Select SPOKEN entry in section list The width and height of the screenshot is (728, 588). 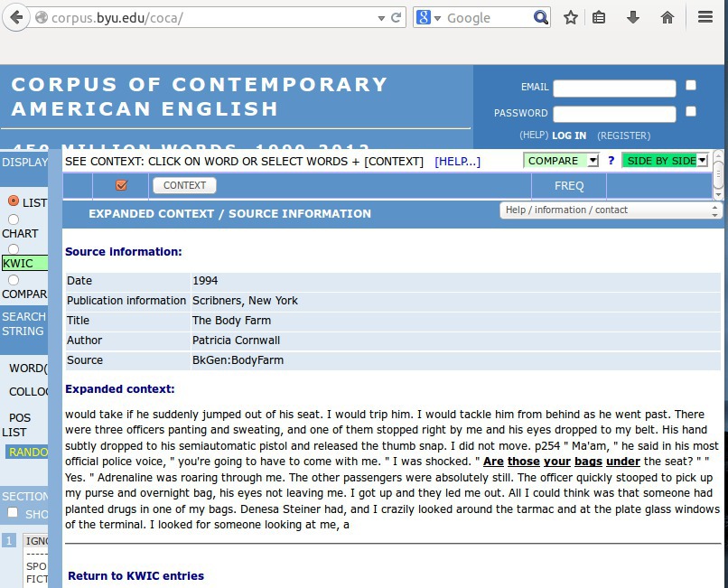coord(37,566)
